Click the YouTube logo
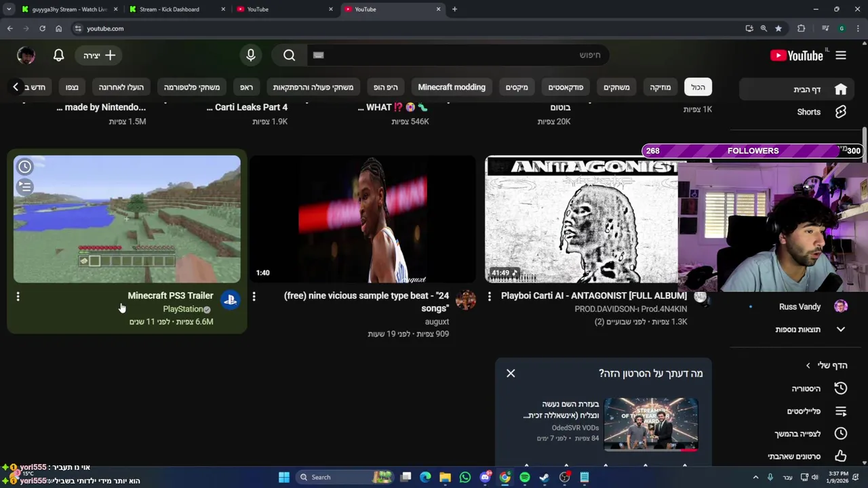The width and height of the screenshot is (868, 488). pyautogui.click(x=797, y=56)
